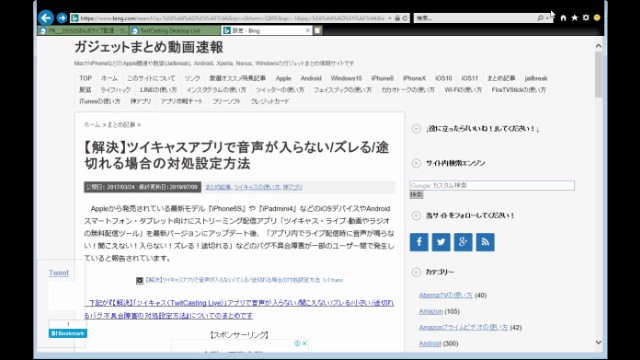Screen dimensions: 640x360
Task: Open the Google Plus follow icon
Action: pos(463,242)
